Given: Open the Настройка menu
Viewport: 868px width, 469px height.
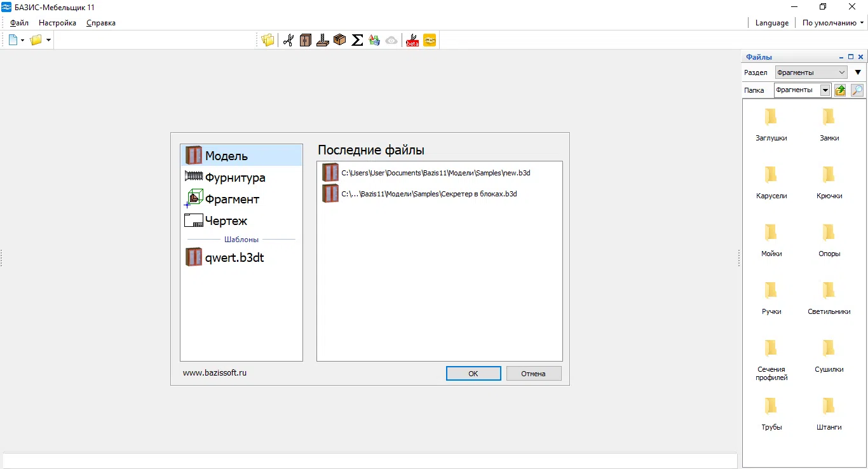Looking at the screenshot, I should point(57,23).
